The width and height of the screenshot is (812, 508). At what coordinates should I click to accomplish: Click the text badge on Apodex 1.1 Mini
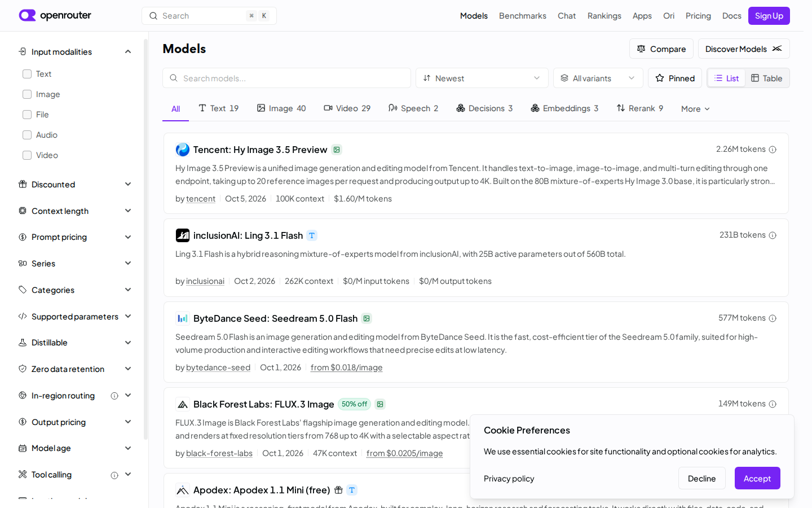coord(352,490)
